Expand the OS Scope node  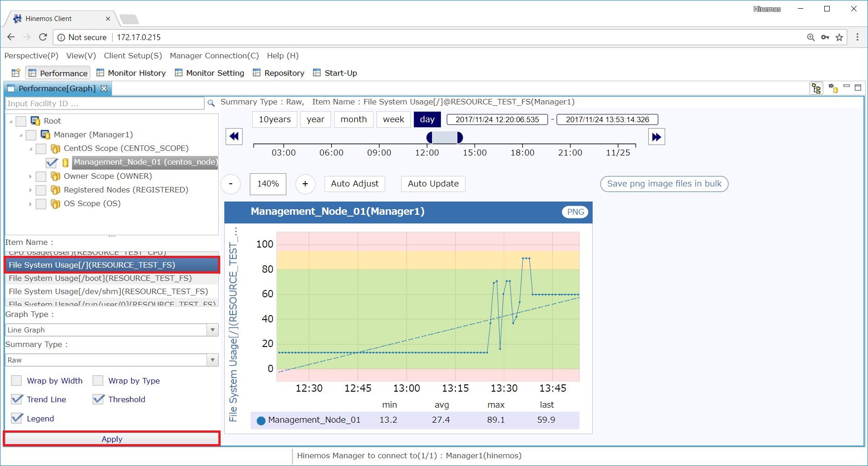point(31,204)
